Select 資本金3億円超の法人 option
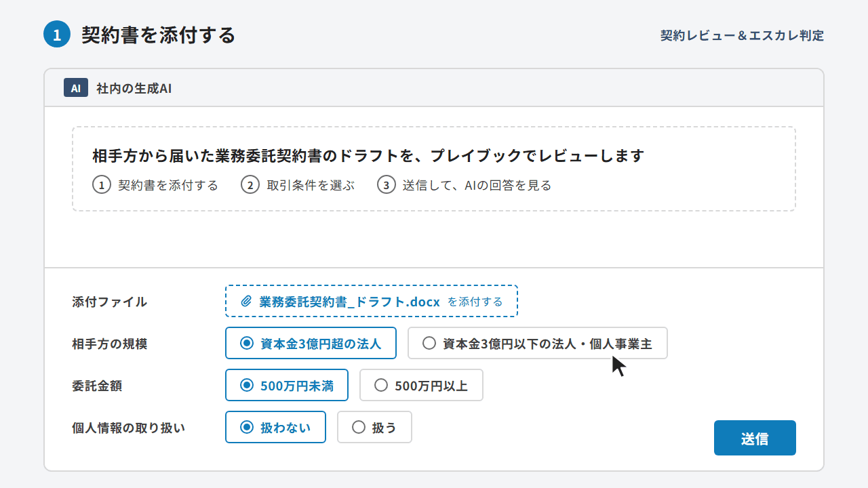The image size is (868, 488). [311, 343]
